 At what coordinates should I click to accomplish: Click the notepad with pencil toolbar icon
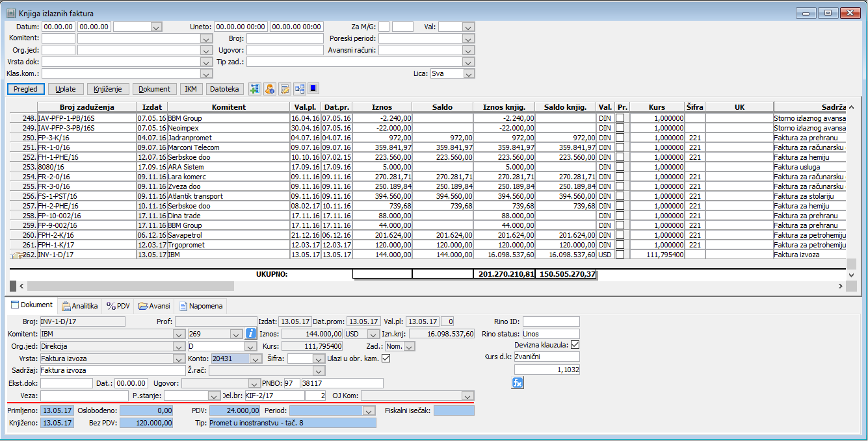[x=284, y=89]
